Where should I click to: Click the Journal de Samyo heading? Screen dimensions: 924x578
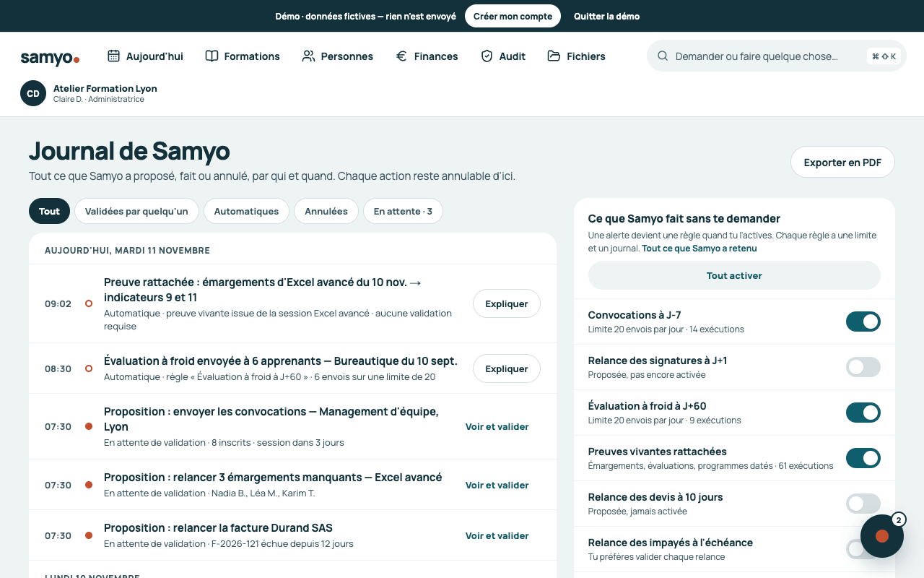[129, 151]
